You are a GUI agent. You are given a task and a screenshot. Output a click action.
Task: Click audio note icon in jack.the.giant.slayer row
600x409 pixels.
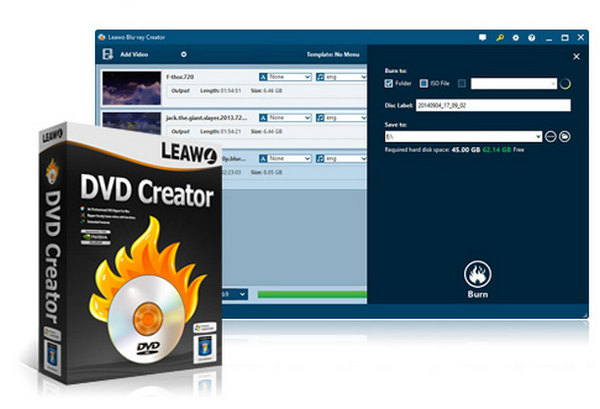tap(320, 118)
